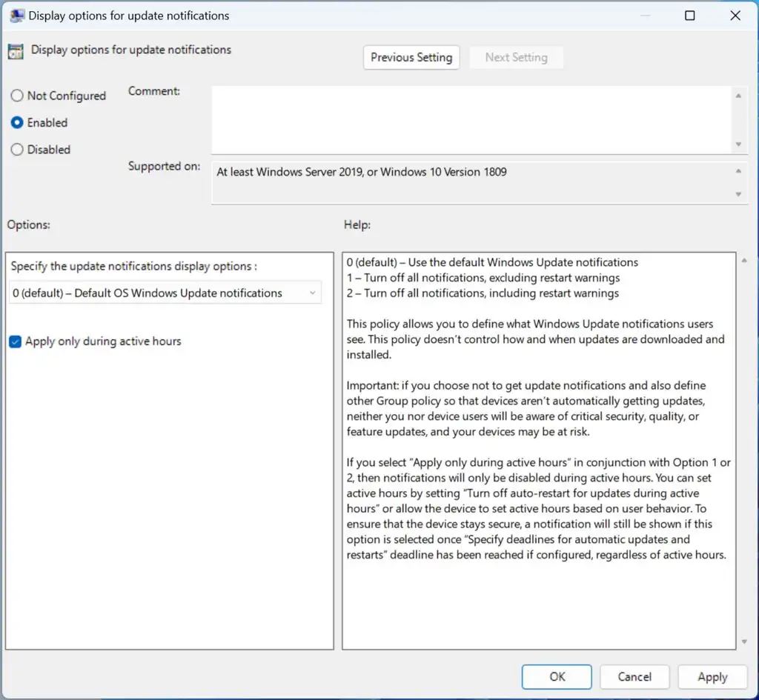Click the Next Setting button

point(516,57)
